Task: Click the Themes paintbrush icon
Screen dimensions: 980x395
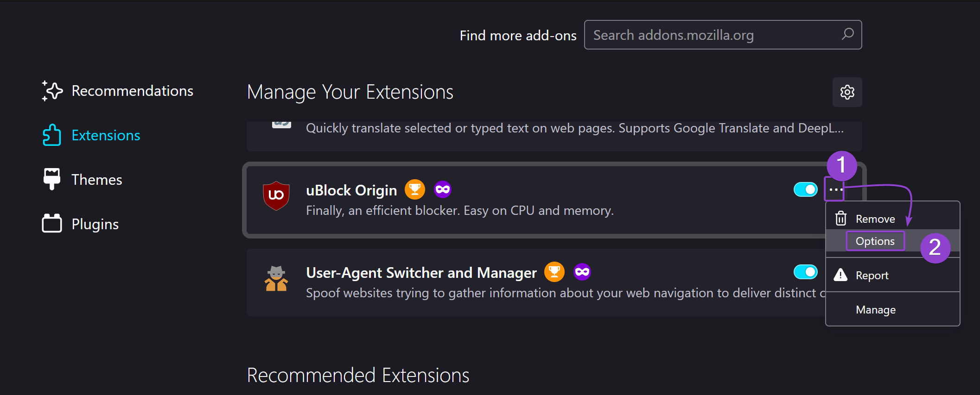Action: click(52, 179)
